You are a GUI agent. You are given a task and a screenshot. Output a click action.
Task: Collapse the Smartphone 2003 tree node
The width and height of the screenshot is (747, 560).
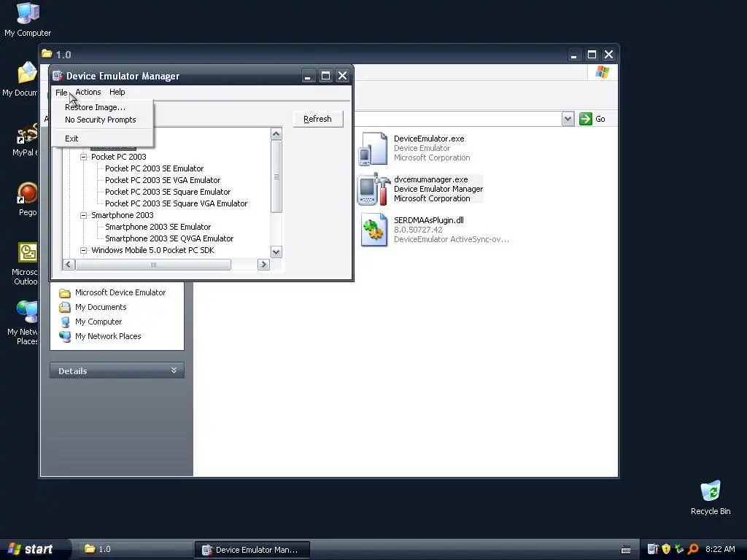[x=83, y=215]
